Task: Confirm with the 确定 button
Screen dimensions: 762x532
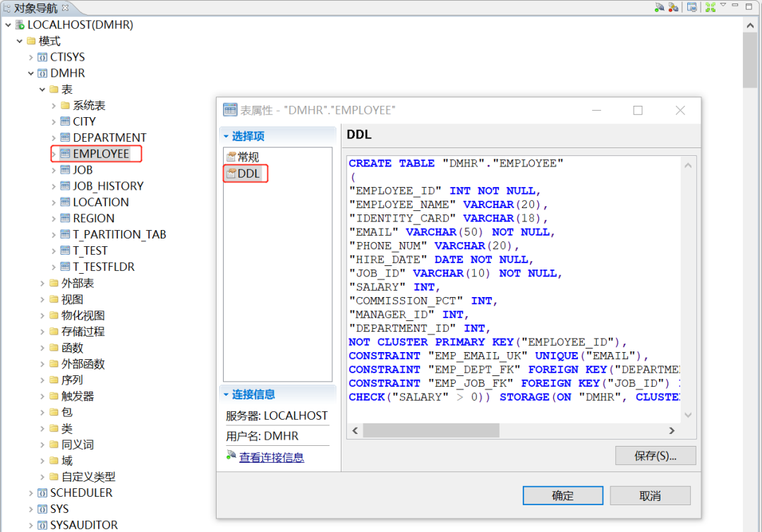Action: (x=563, y=495)
